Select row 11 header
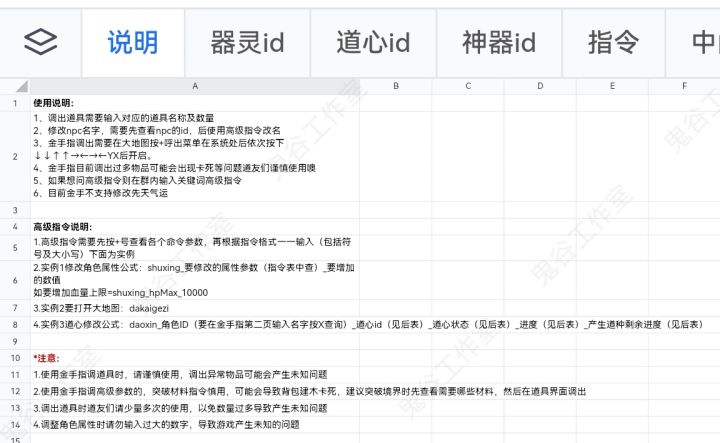 pyautogui.click(x=15, y=375)
